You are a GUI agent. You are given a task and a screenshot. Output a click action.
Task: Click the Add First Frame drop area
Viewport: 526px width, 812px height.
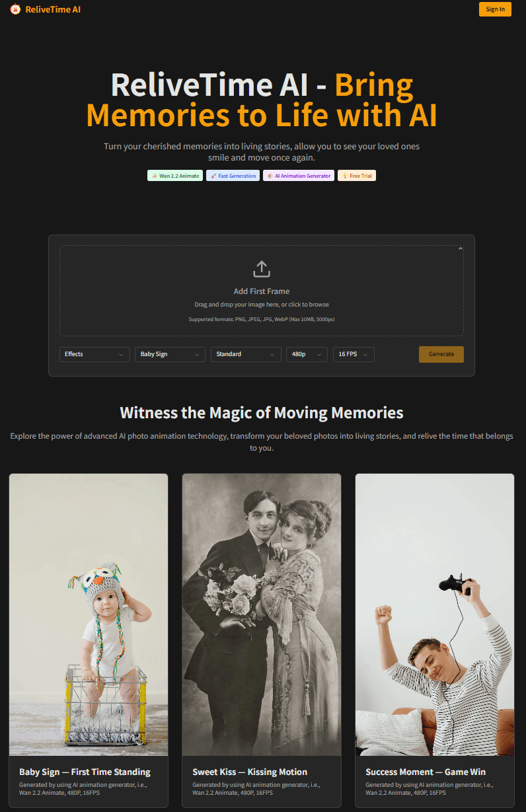(x=262, y=291)
